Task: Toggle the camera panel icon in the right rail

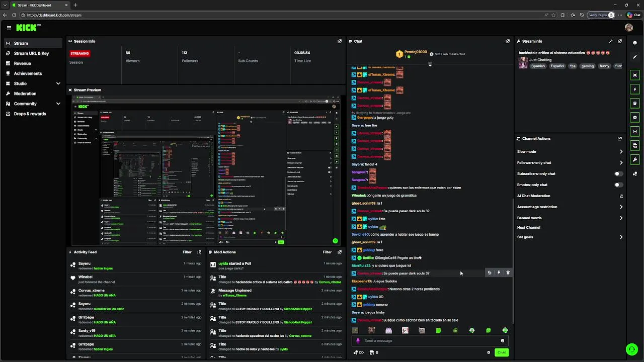Action: (x=635, y=145)
